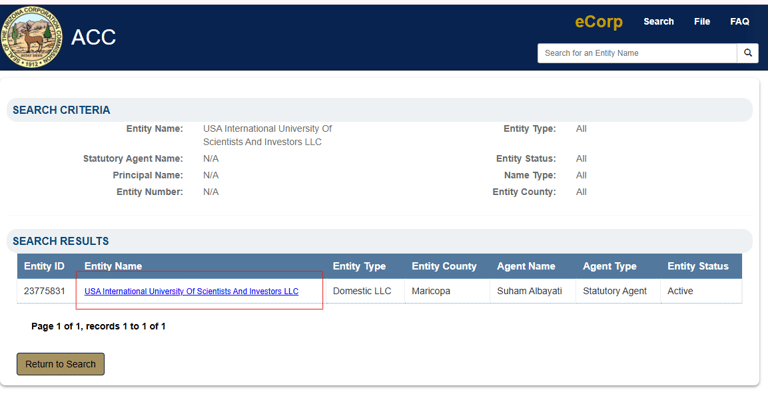Open USA International University Of Scientists link
Image resolution: width=768 pixels, height=394 pixels.
191,291
